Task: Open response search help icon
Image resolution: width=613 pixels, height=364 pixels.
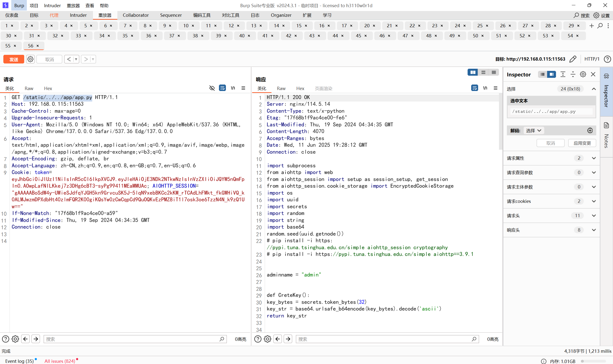Action: click(258, 339)
